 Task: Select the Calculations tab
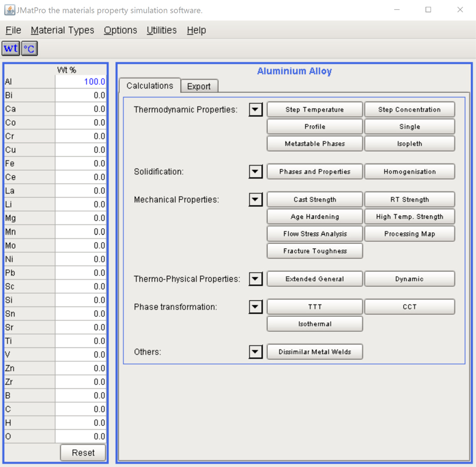150,86
